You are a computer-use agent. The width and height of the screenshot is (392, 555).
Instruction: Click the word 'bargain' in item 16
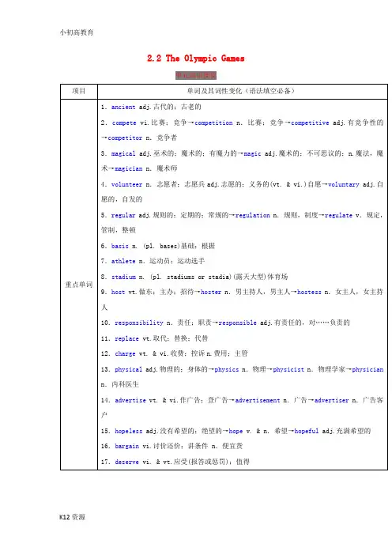[x=126, y=447]
